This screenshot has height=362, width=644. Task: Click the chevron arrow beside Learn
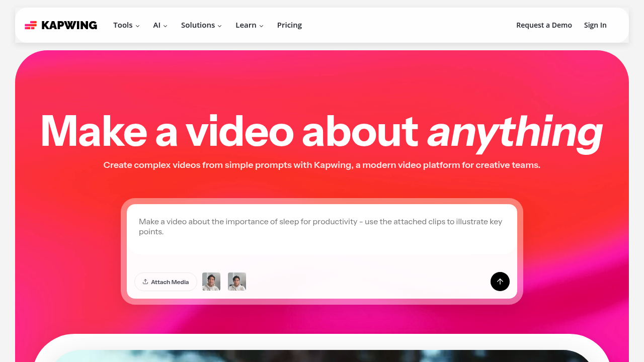pyautogui.click(x=261, y=26)
